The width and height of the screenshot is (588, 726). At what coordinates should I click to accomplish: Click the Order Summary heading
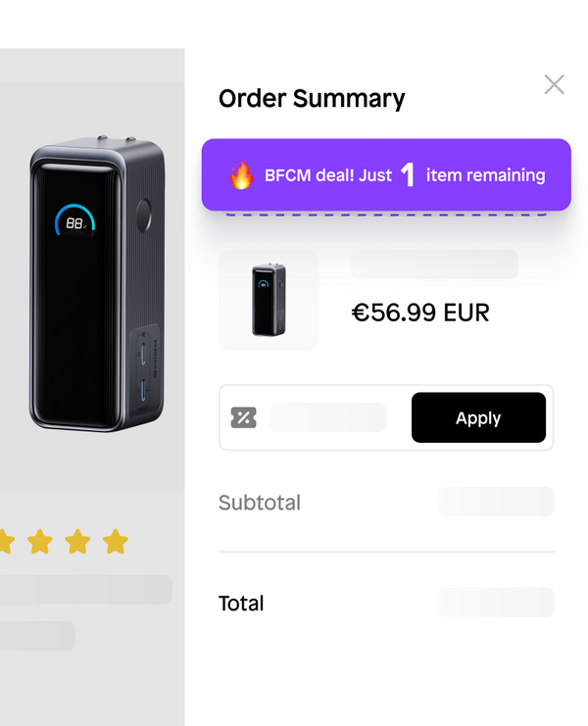coord(312,98)
